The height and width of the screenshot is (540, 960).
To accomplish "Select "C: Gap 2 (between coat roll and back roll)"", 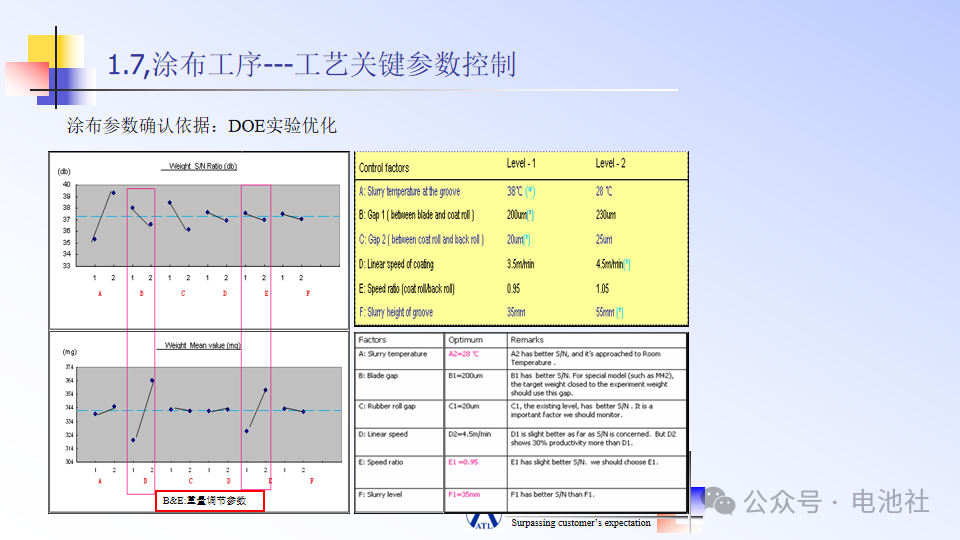I will click(x=421, y=239).
